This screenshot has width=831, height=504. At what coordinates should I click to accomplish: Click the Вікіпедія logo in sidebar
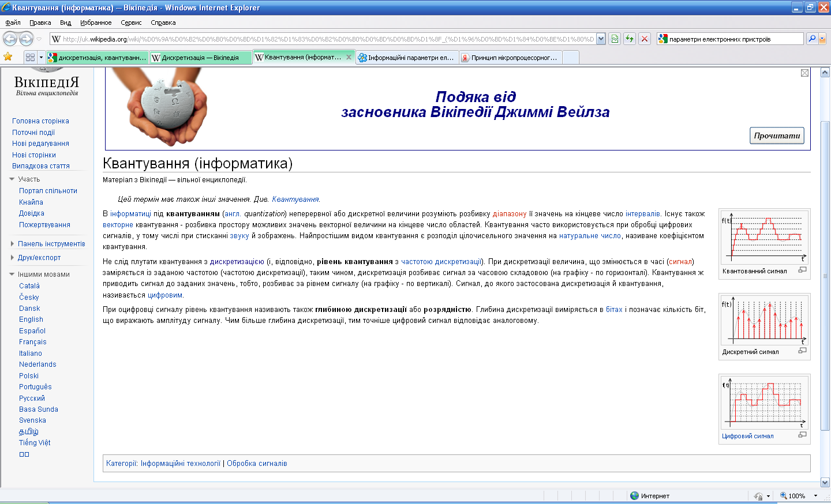pyautogui.click(x=47, y=82)
